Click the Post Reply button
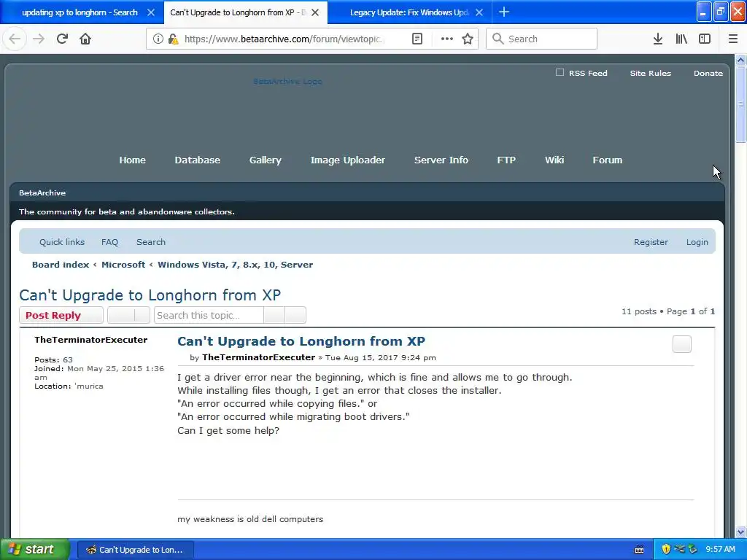This screenshot has width=747, height=560. [x=61, y=315]
